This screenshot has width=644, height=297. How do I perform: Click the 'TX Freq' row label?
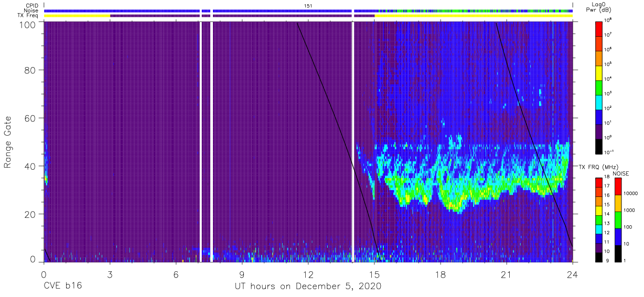click(28, 16)
